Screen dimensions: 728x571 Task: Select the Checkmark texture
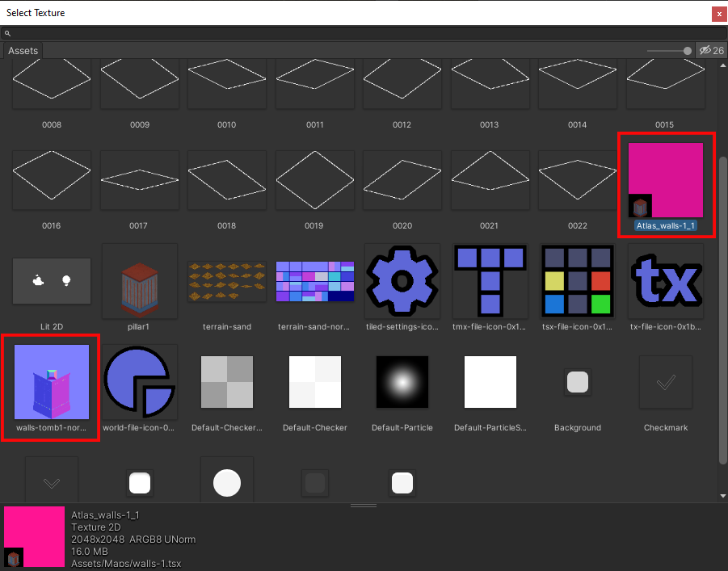(665, 382)
